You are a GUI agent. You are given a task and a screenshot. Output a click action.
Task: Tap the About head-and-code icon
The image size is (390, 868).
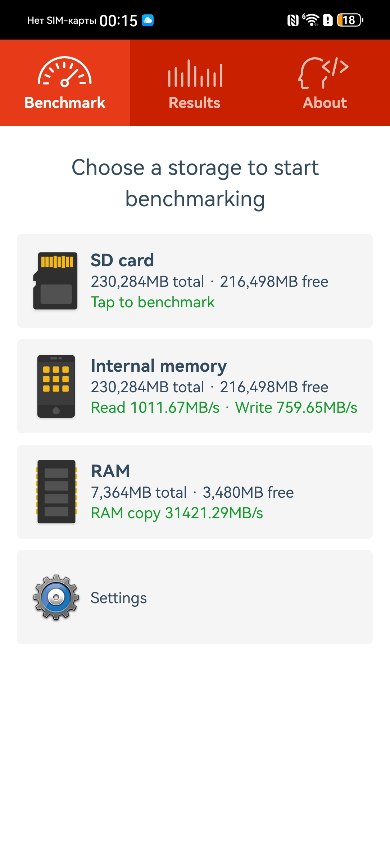(x=324, y=73)
